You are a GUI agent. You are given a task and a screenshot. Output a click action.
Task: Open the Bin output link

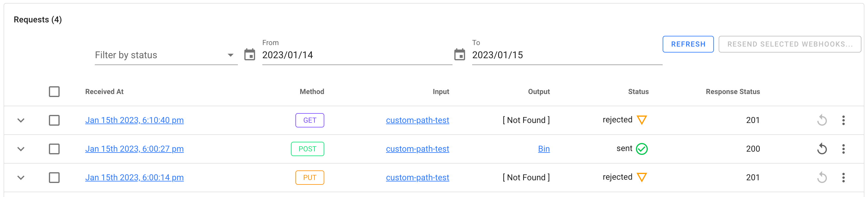click(x=544, y=149)
